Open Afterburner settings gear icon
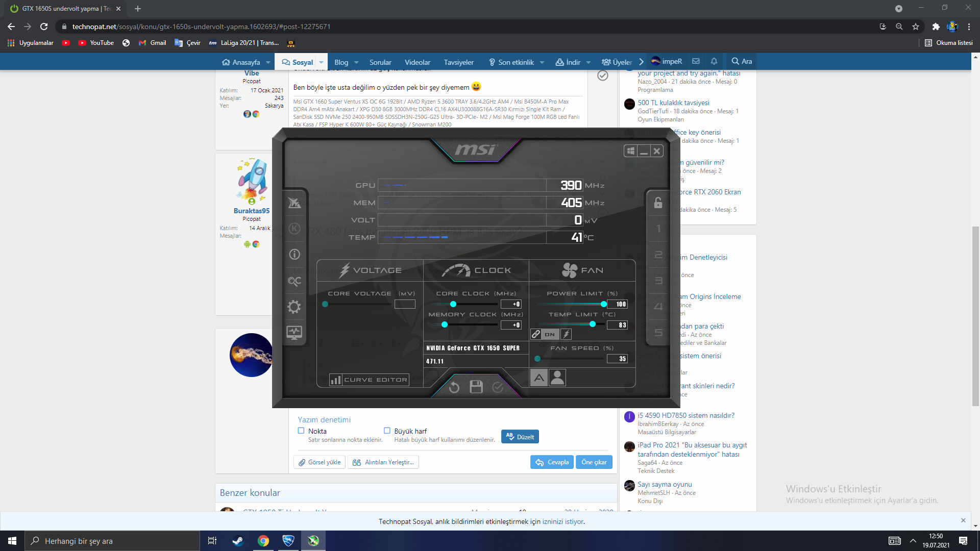980x551 pixels. click(294, 307)
